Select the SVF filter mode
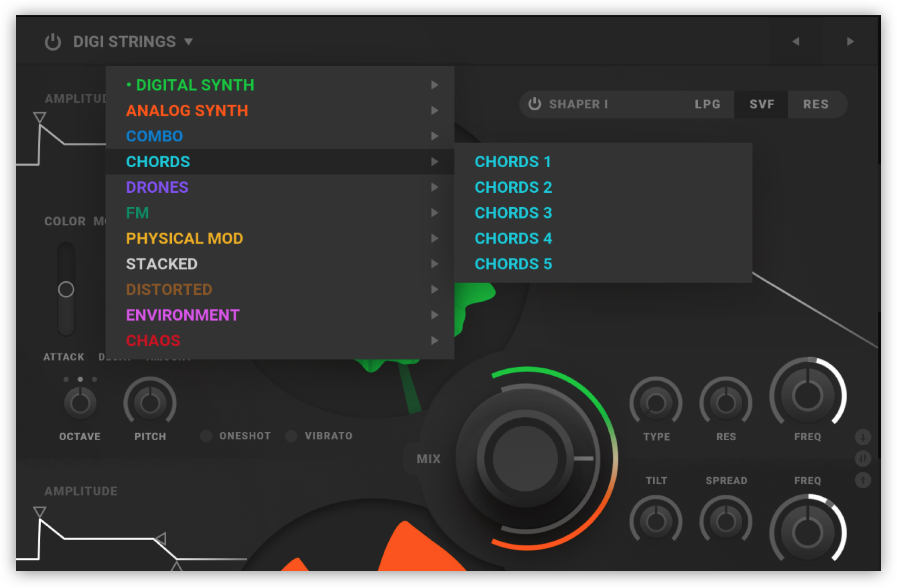This screenshot has height=588, width=897. pos(762,104)
